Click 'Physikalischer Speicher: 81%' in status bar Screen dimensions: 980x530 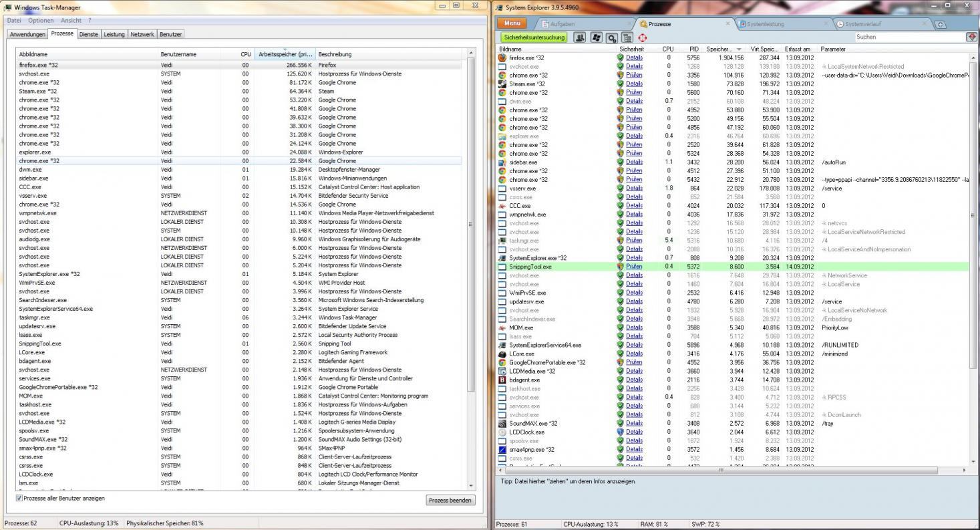[164, 523]
